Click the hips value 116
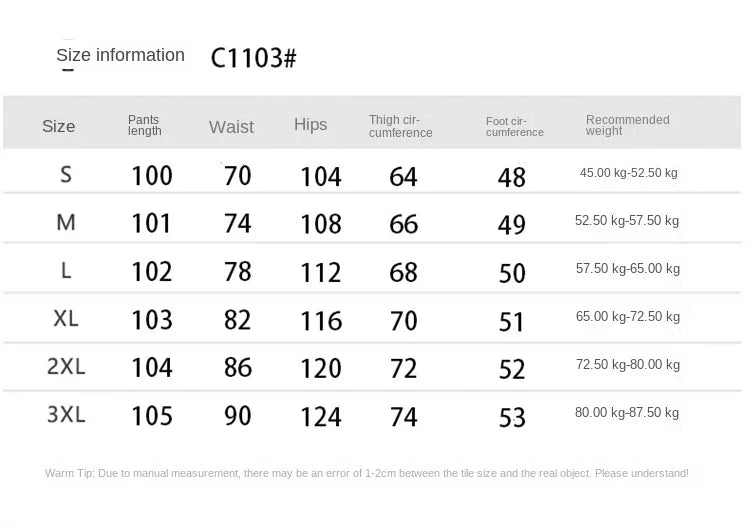Screen dimensions: 750x525 (321, 321)
